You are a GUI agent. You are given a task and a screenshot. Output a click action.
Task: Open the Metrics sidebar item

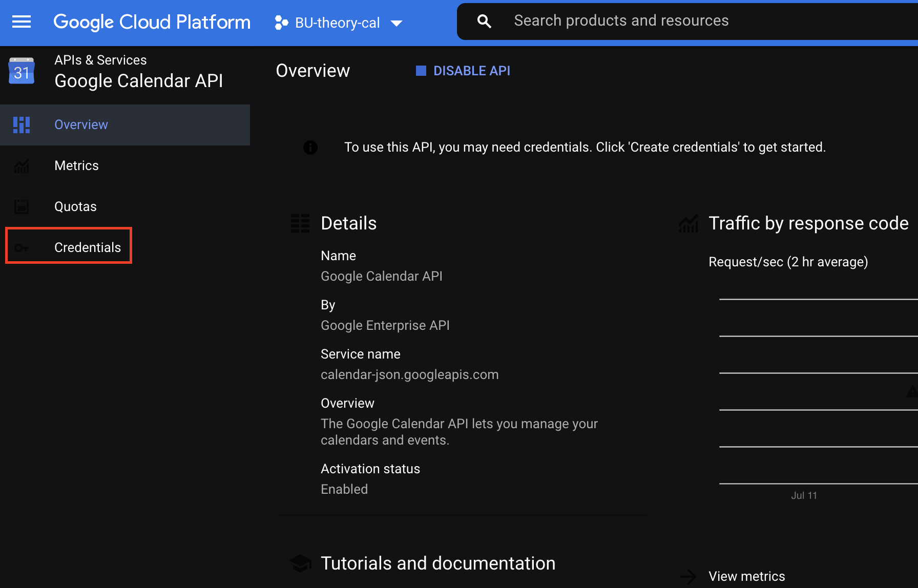coord(125,166)
